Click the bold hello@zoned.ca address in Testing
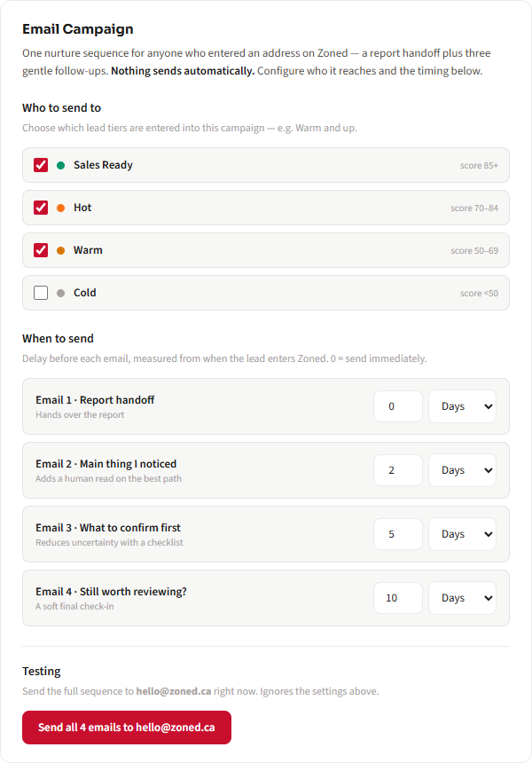Image resolution: width=532 pixels, height=763 pixels. tap(174, 691)
